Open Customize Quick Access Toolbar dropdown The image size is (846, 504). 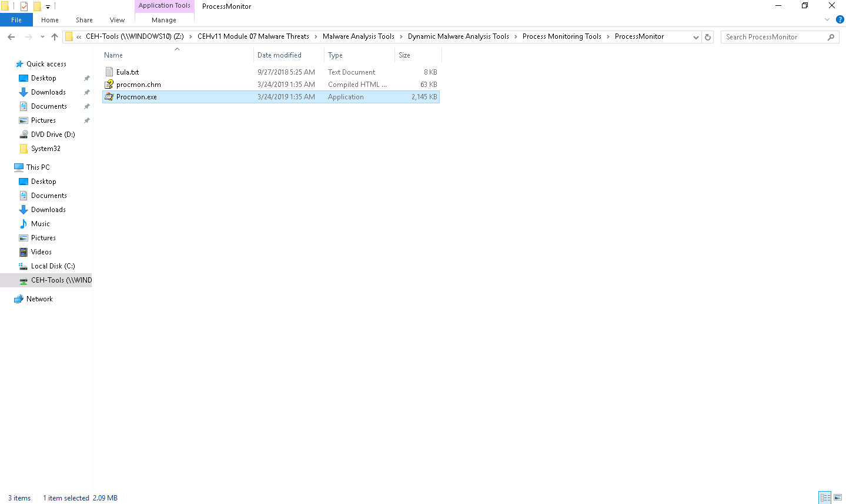coord(48,7)
